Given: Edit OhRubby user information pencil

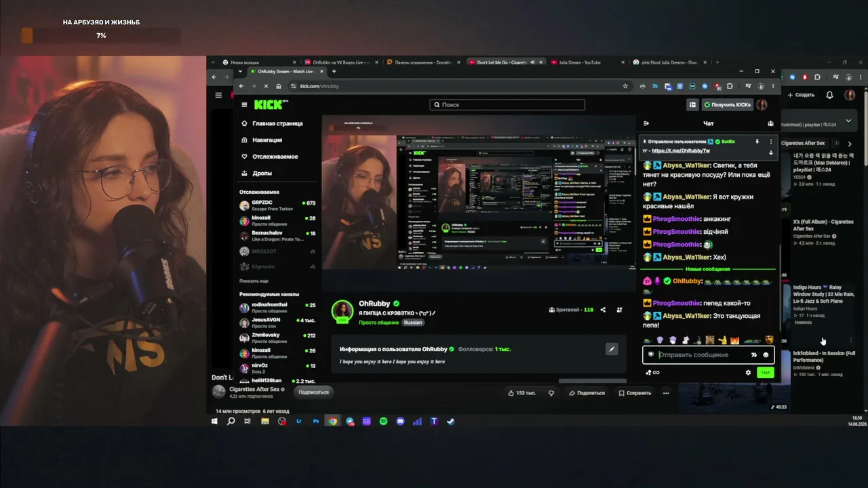Looking at the screenshot, I should pyautogui.click(x=612, y=349).
